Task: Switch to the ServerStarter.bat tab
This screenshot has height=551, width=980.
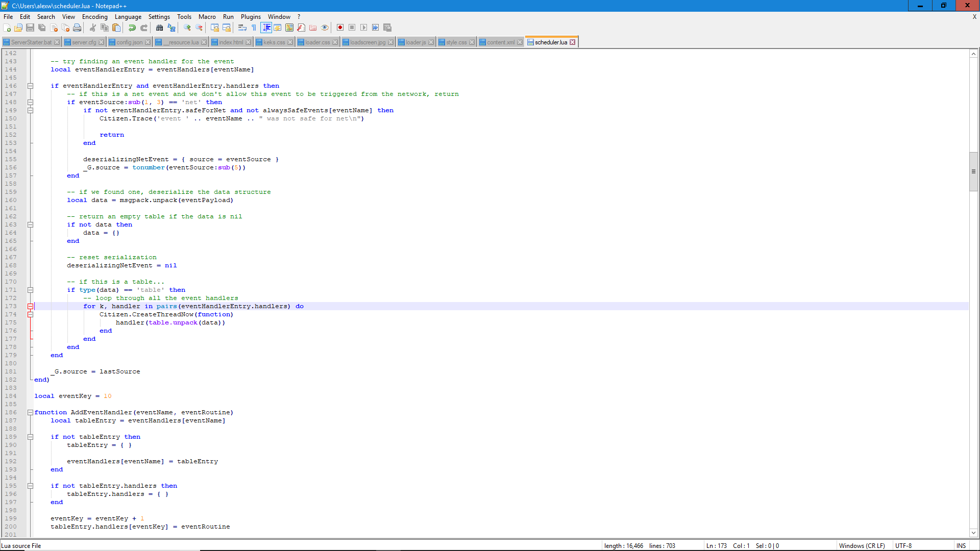Action: [31, 42]
